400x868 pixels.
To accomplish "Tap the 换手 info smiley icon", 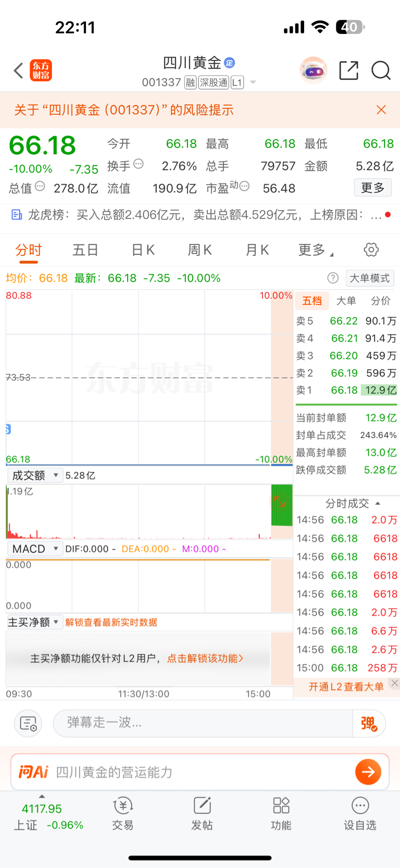I will pyautogui.click(x=139, y=164).
